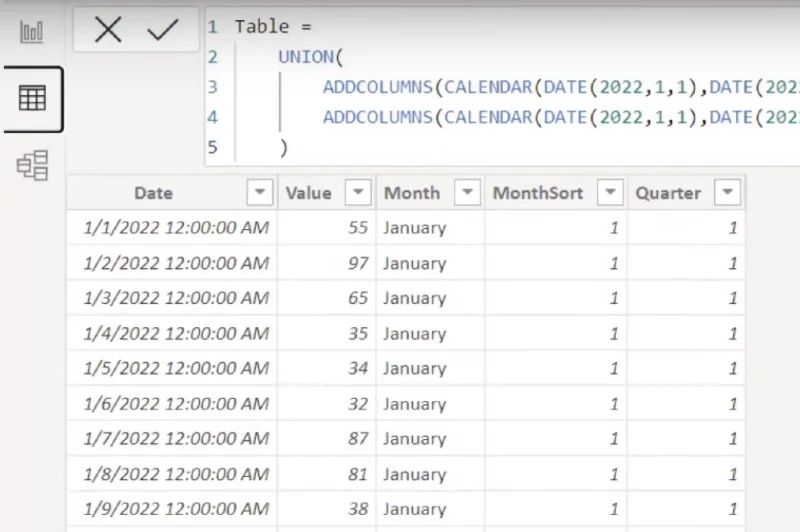Select cell '1/3/2022 12:00:00 AM'
This screenshot has height=532, width=800.
(172, 297)
